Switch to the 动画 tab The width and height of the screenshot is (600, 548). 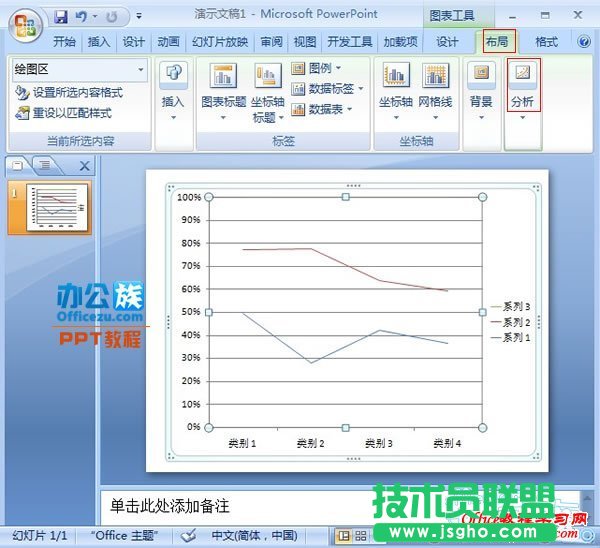click(168, 41)
